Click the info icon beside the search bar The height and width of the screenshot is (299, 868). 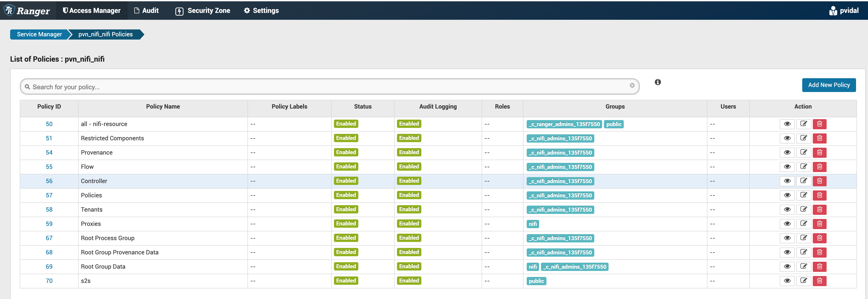click(657, 82)
